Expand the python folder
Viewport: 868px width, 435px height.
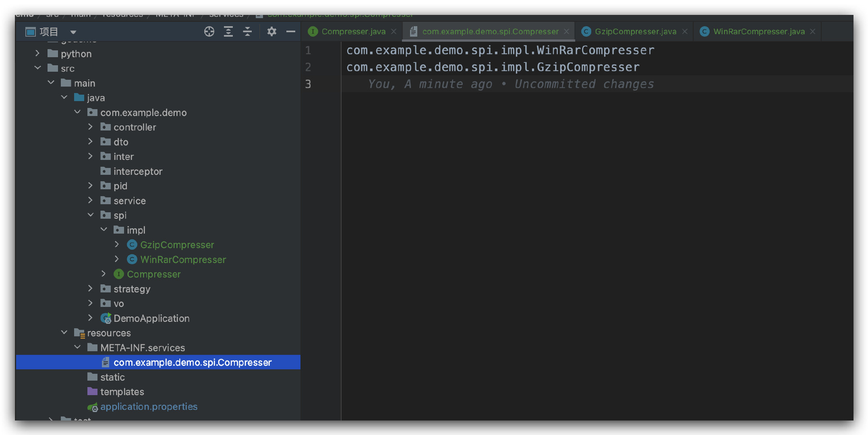click(37, 53)
